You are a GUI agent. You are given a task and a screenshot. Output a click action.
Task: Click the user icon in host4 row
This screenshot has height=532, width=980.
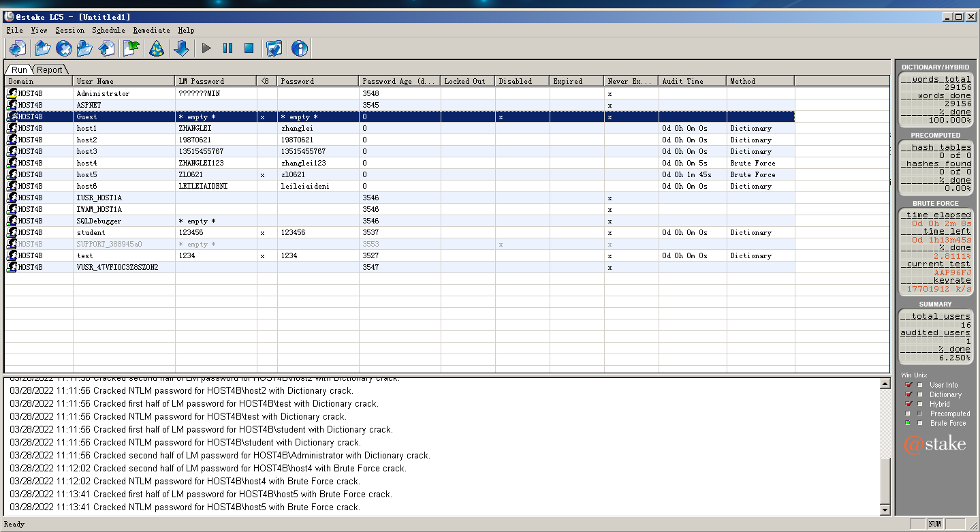click(12, 163)
